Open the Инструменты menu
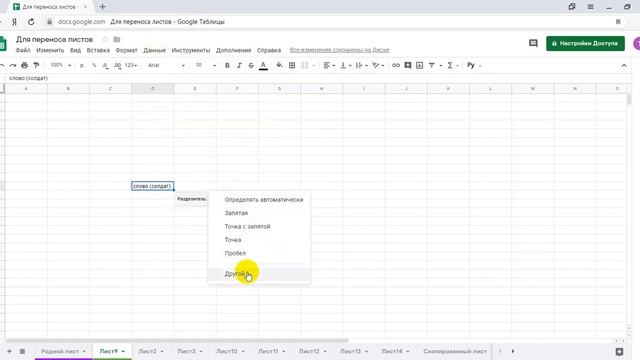This screenshot has width=640, height=360. click(x=191, y=50)
